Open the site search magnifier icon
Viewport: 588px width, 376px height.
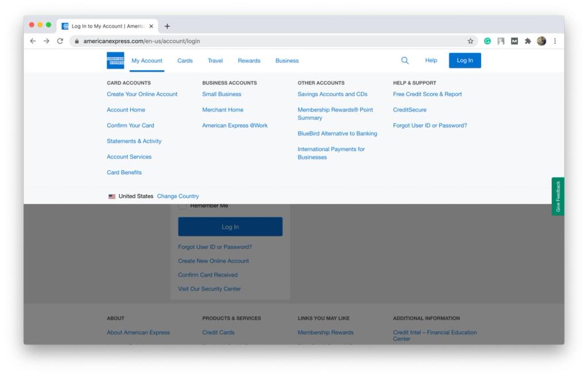point(405,60)
